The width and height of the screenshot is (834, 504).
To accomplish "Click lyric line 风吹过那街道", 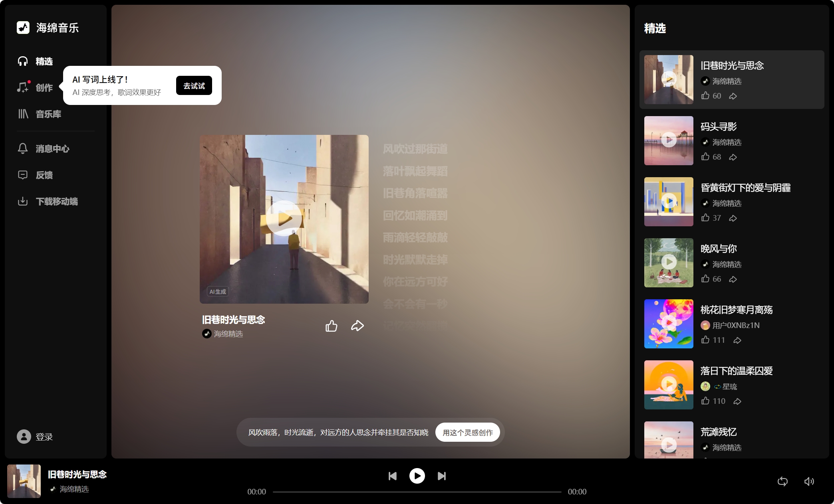I will (x=415, y=149).
